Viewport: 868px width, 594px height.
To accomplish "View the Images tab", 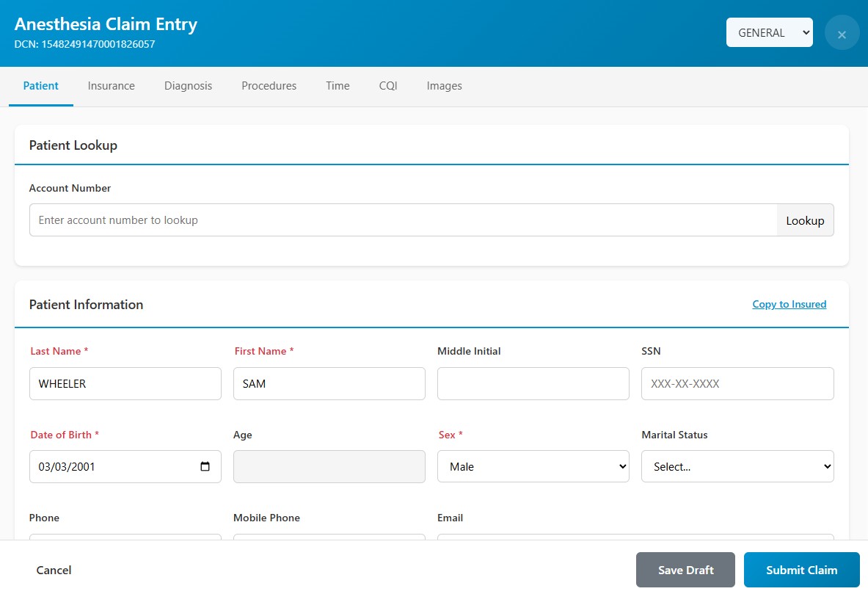I will click(x=444, y=86).
